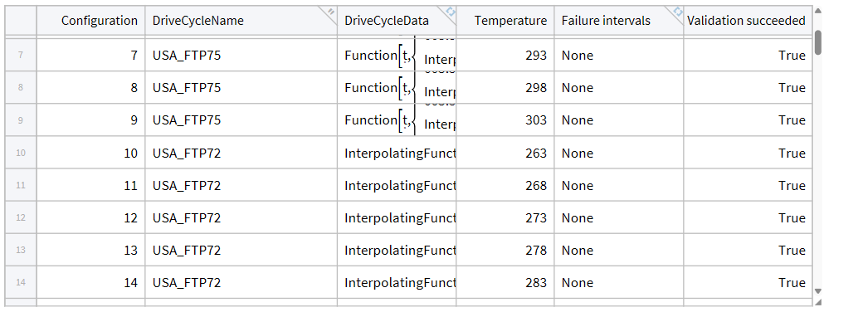This screenshot has width=868, height=317.
Task: Select the Validation succeeded column header
Action: (x=748, y=21)
